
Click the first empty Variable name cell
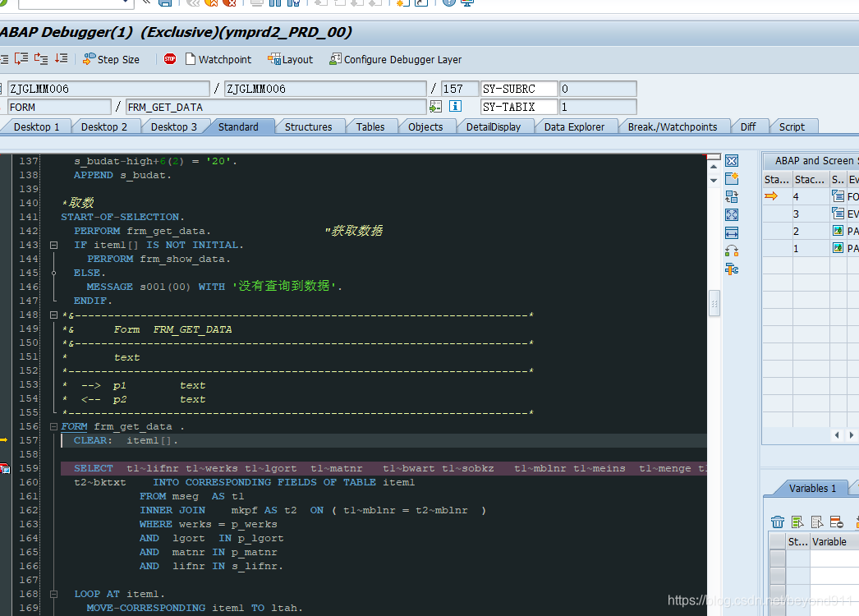tap(834, 559)
